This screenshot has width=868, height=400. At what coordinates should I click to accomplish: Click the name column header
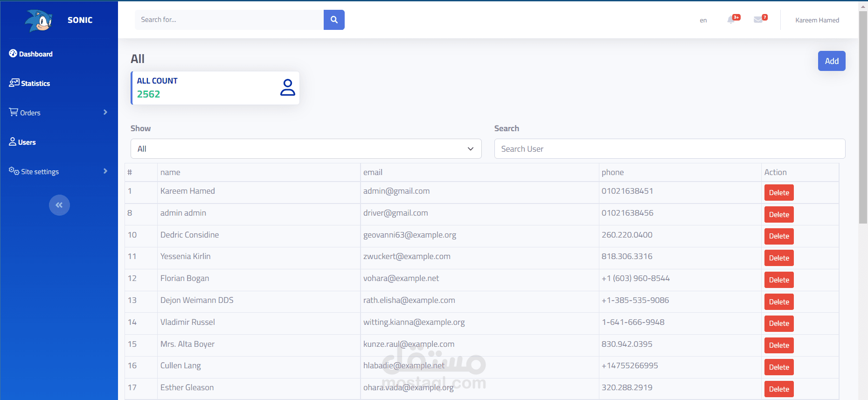click(x=170, y=172)
